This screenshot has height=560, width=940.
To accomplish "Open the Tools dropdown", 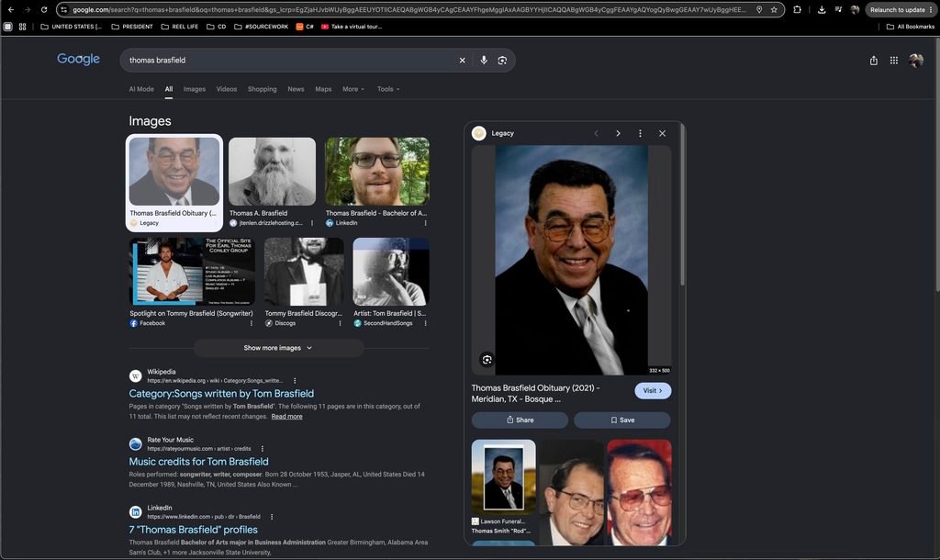I will pyautogui.click(x=388, y=89).
